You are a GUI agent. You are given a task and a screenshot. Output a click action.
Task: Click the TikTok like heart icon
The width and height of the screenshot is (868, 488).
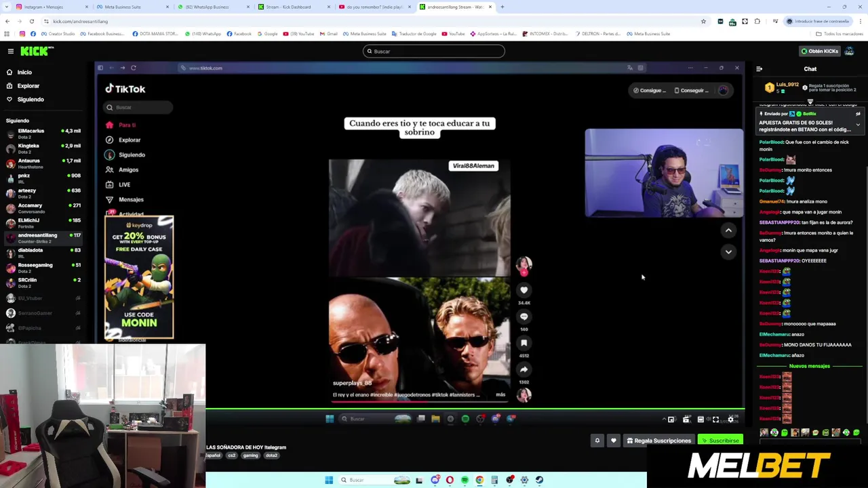pos(524,290)
